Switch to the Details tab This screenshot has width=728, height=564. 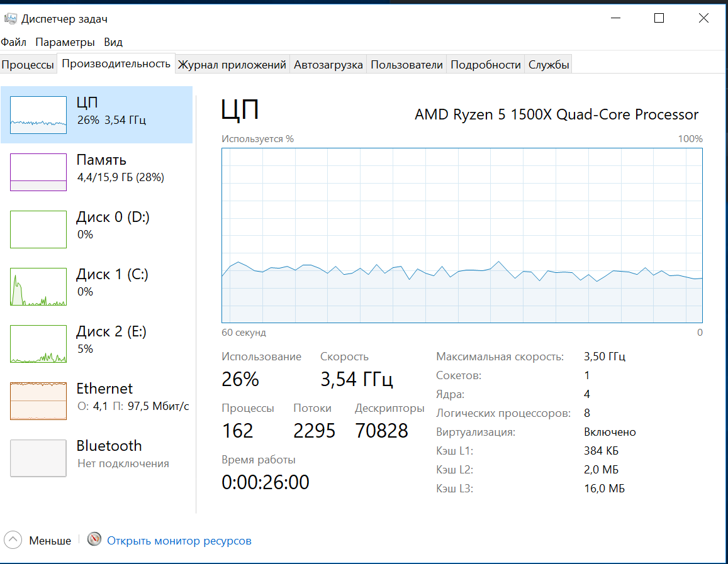coord(486,64)
